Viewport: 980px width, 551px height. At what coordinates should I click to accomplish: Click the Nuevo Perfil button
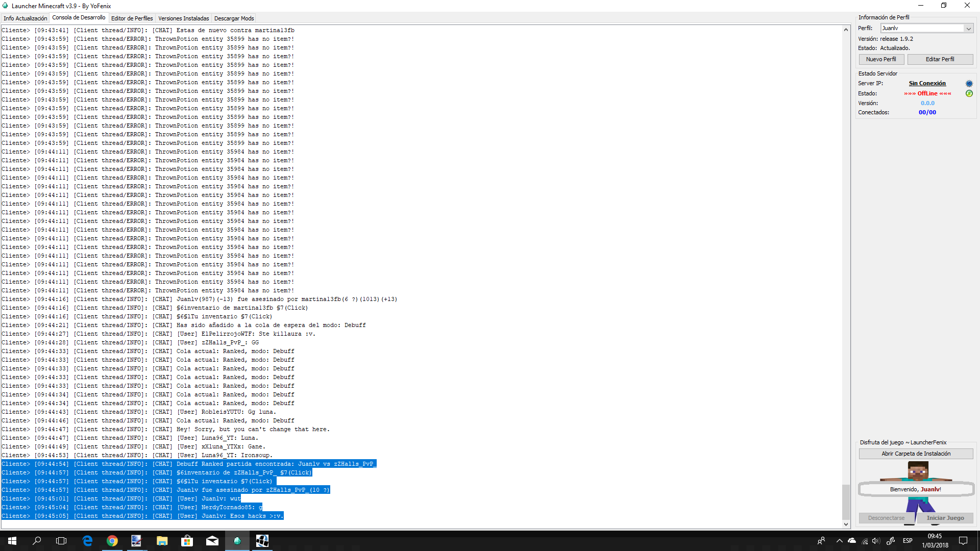tap(881, 59)
